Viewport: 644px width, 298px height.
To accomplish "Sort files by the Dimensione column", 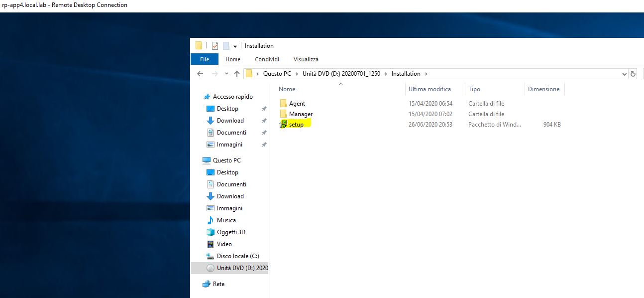I will [x=544, y=89].
